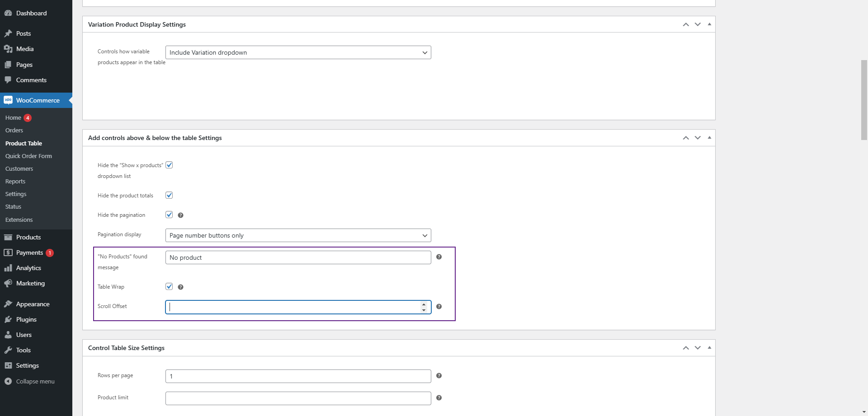Image resolution: width=868 pixels, height=416 pixels.
Task: Move Variation Product Display panel down
Action: coord(698,24)
